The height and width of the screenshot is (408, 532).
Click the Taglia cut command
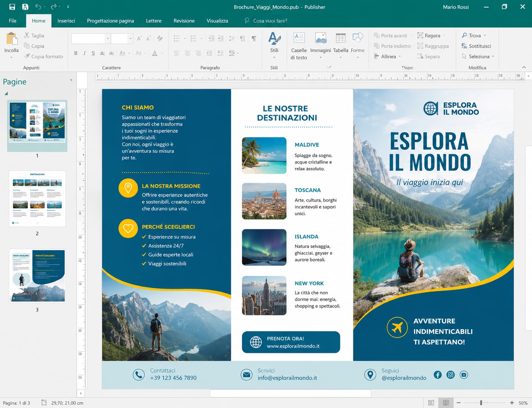coord(34,35)
